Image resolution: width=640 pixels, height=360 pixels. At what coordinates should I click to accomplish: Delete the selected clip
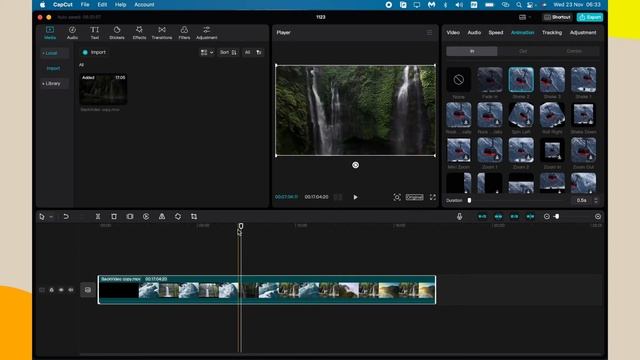[x=114, y=217]
